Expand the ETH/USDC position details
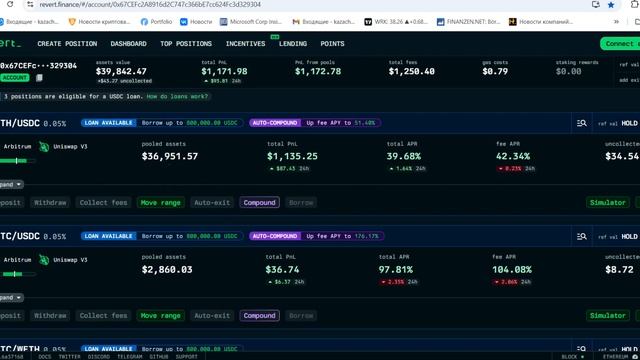Viewport: 640px width, 360px height. tap(11, 184)
